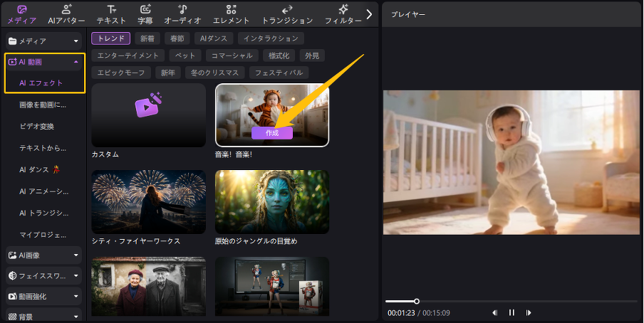Select the AIダンス category tag

[213, 38]
